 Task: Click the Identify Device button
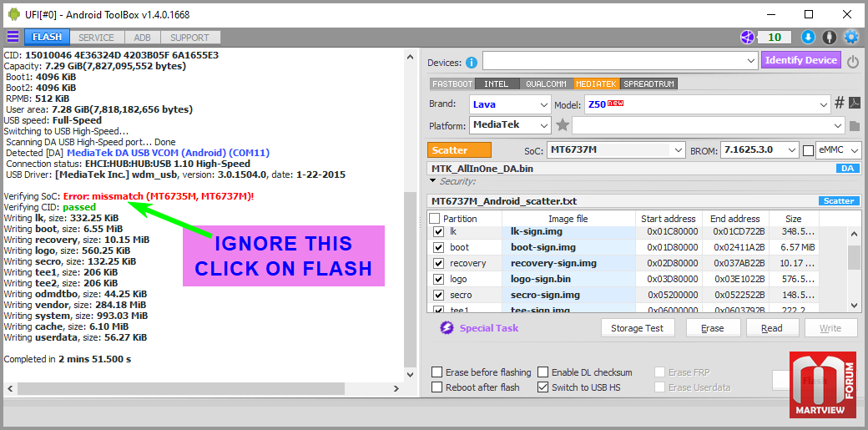801,60
